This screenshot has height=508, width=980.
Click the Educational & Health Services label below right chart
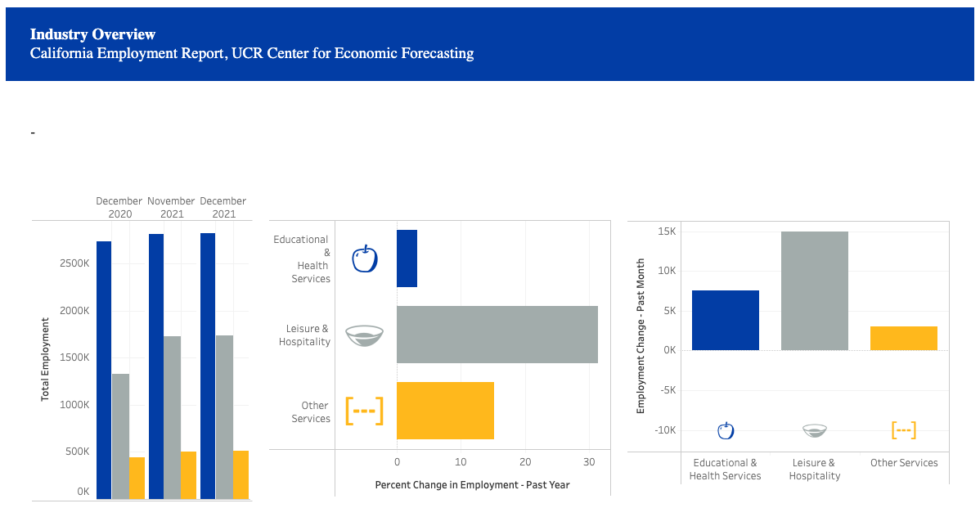click(726, 468)
